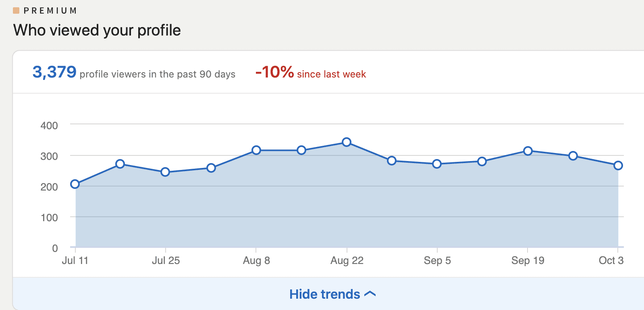The width and height of the screenshot is (644, 310).
Task: Select the Oct 3 final data point
Action: pos(618,165)
